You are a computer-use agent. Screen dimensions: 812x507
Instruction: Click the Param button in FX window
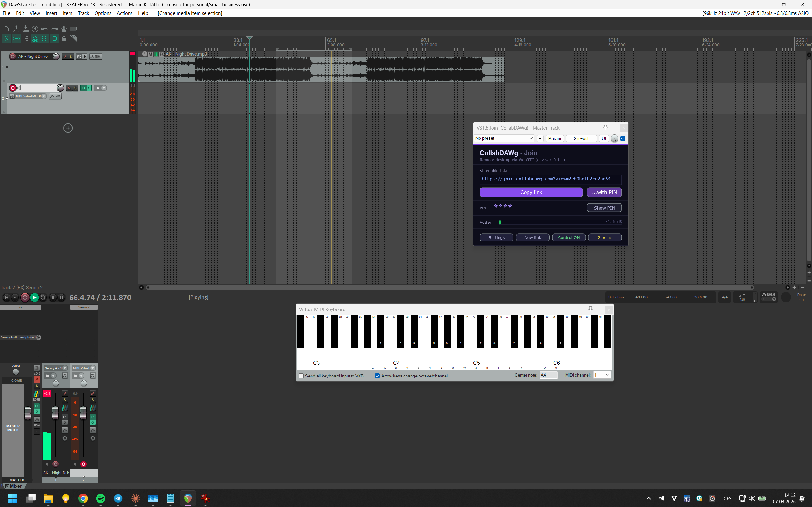tap(554, 138)
